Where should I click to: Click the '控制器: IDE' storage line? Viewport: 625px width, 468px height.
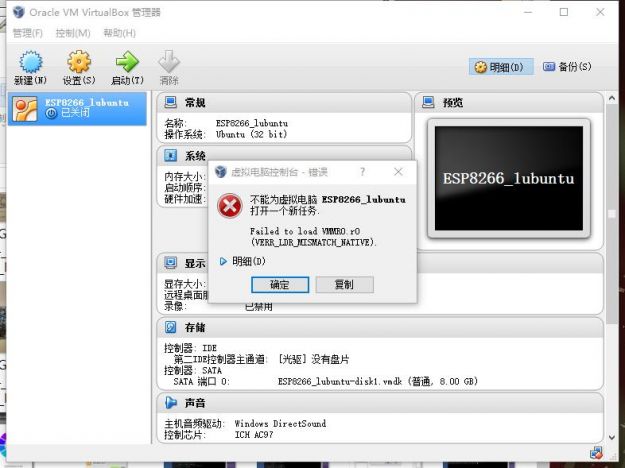pyautogui.click(x=191, y=348)
